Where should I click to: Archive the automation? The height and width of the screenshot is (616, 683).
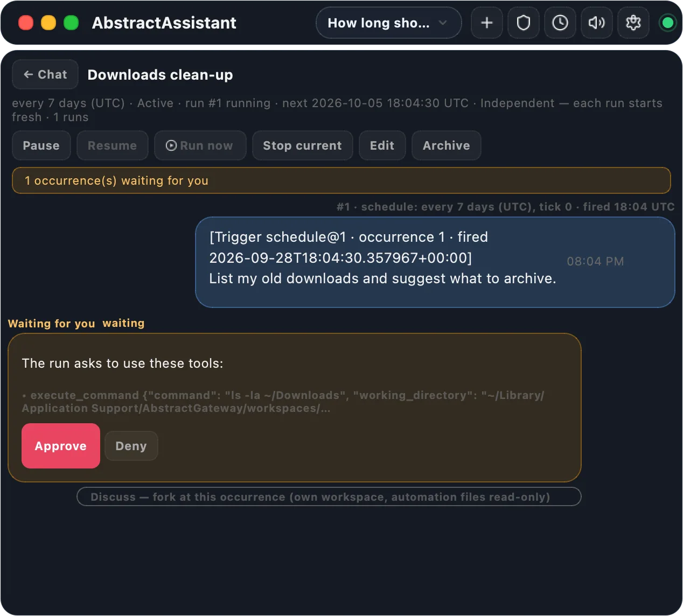pos(446,145)
